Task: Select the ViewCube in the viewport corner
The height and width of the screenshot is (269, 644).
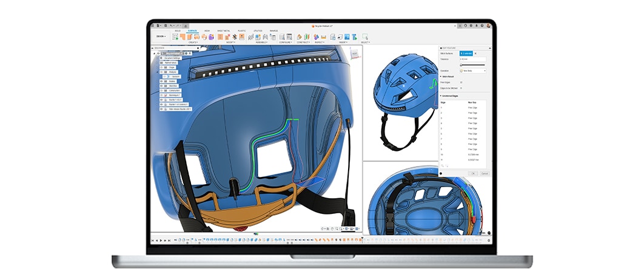Action: (x=354, y=54)
